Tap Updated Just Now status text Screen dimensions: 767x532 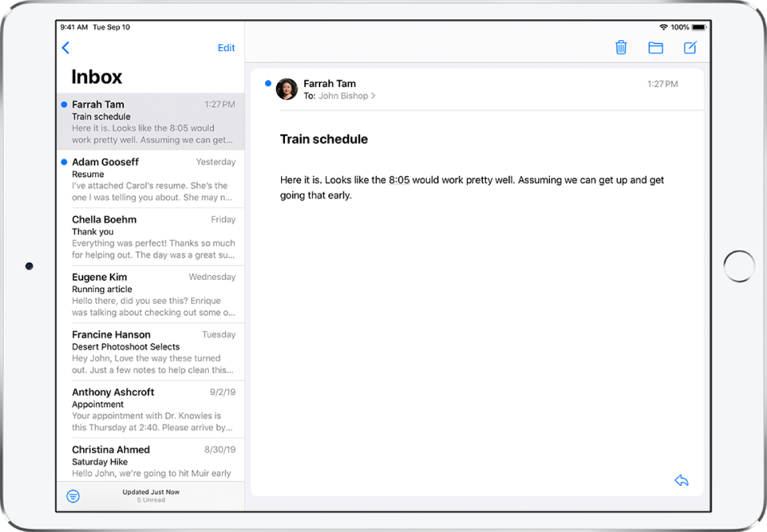click(x=151, y=492)
